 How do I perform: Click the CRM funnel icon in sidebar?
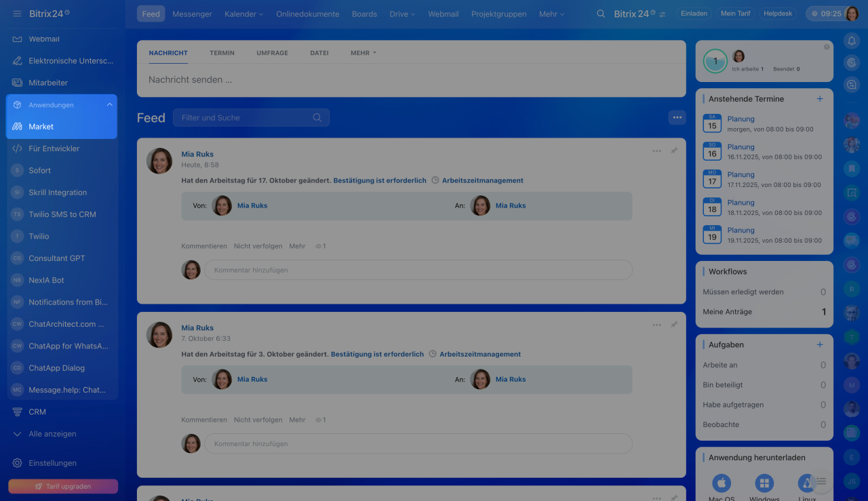18,412
